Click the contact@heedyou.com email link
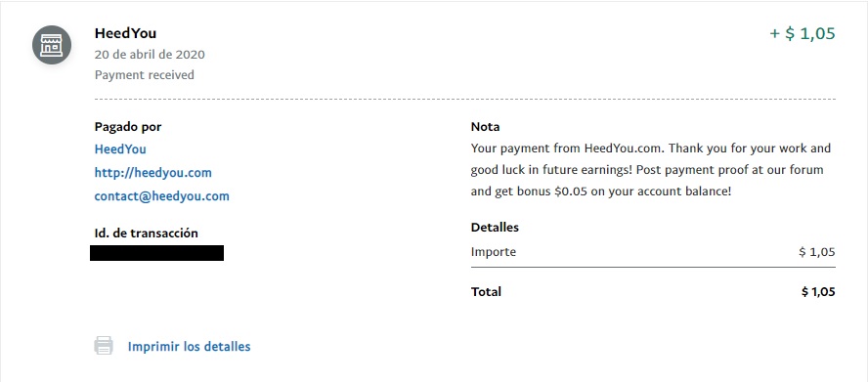The image size is (868, 382). (x=161, y=196)
